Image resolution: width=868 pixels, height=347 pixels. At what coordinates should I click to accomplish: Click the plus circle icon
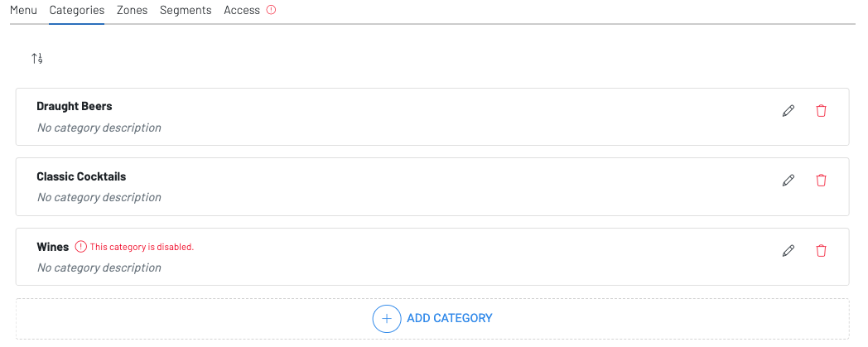click(x=386, y=318)
